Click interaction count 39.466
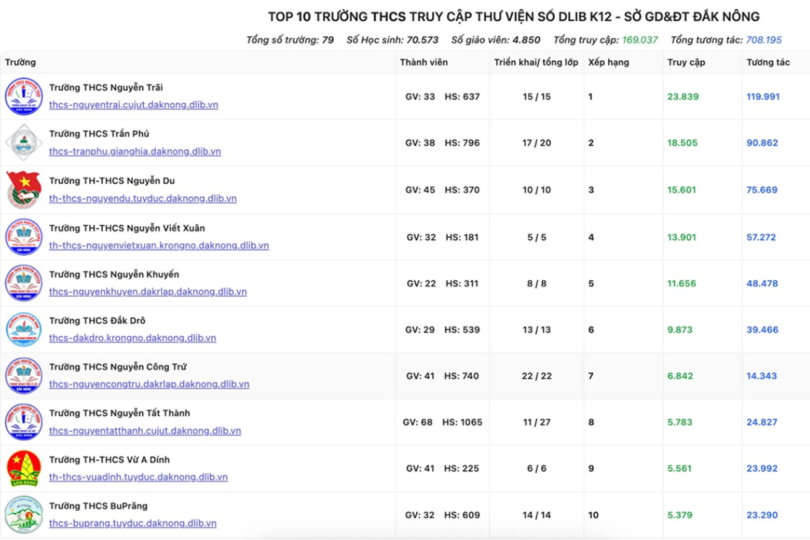 762,330
